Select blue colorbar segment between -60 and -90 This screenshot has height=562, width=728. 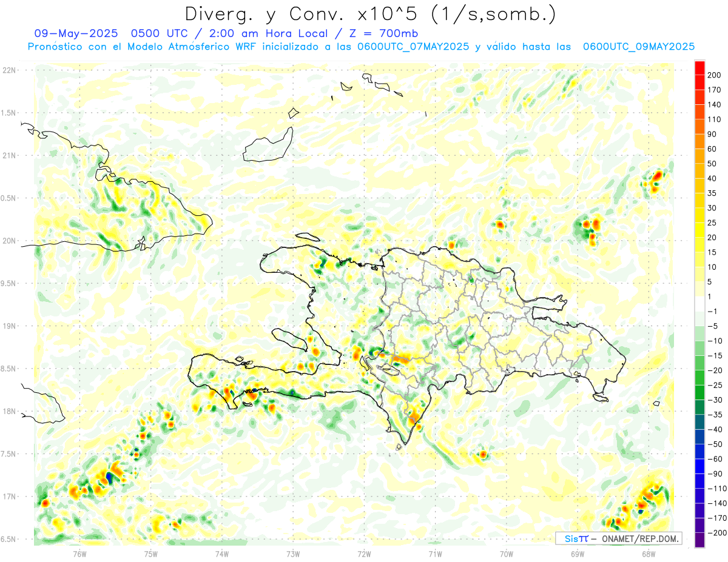[x=699, y=467]
